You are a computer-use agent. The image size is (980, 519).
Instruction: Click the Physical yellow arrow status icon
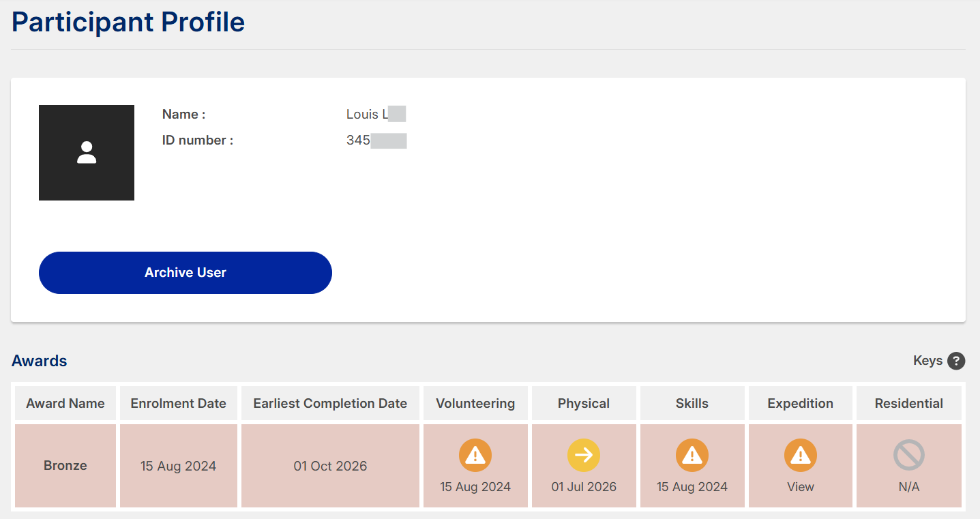point(584,455)
